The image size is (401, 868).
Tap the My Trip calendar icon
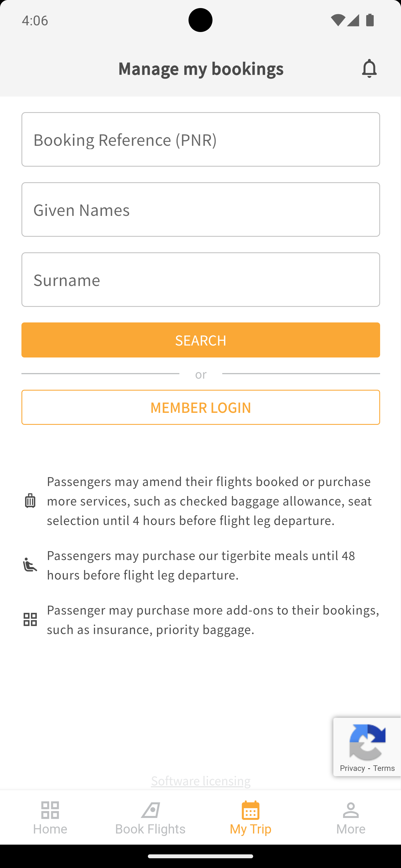coord(251,810)
